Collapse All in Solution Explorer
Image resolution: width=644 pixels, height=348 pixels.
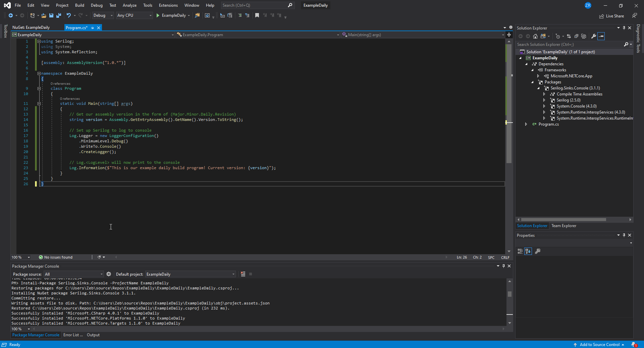pos(576,36)
